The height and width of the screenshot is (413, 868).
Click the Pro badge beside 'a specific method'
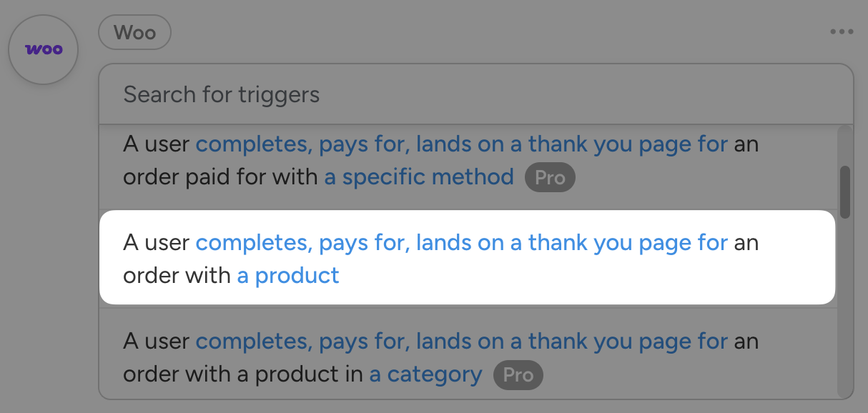click(x=550, y=177)
